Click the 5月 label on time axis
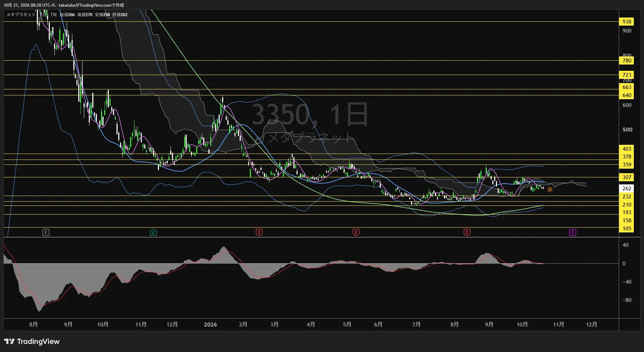The width and height of the screenshot is (644, 352). click(x=347, y=324)
